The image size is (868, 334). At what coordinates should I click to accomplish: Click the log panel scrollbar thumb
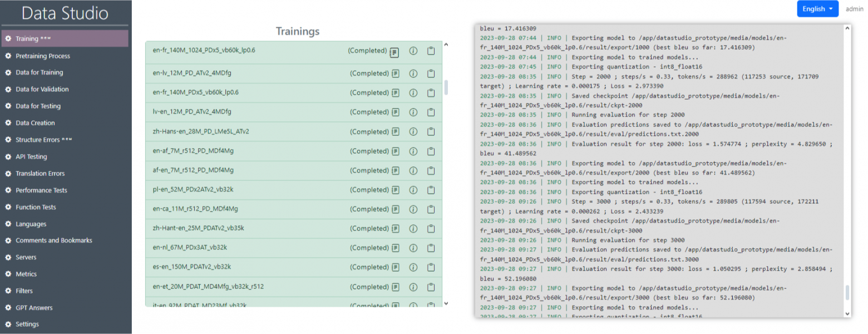pos(847,293)
